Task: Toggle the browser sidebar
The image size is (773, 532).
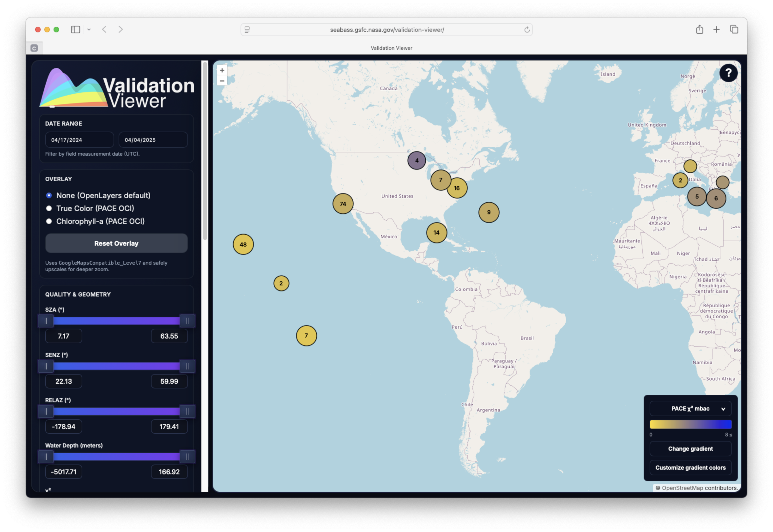Action: [x=76, y=29]
